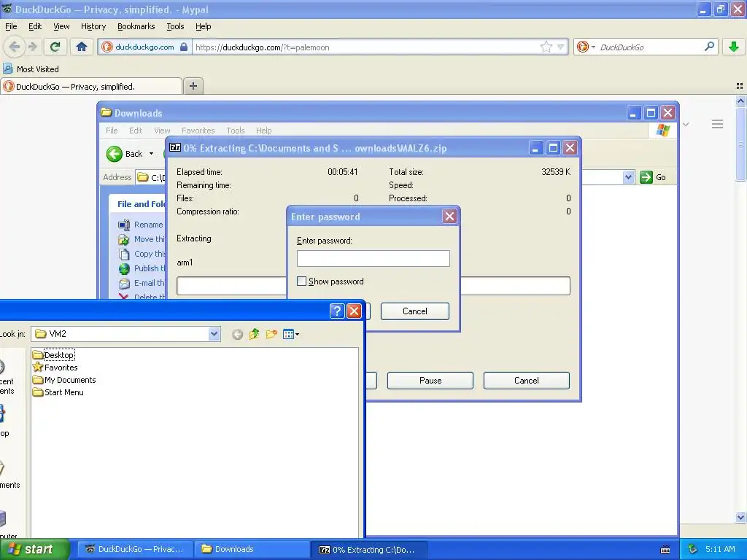Open the Windows start menu

34,549
